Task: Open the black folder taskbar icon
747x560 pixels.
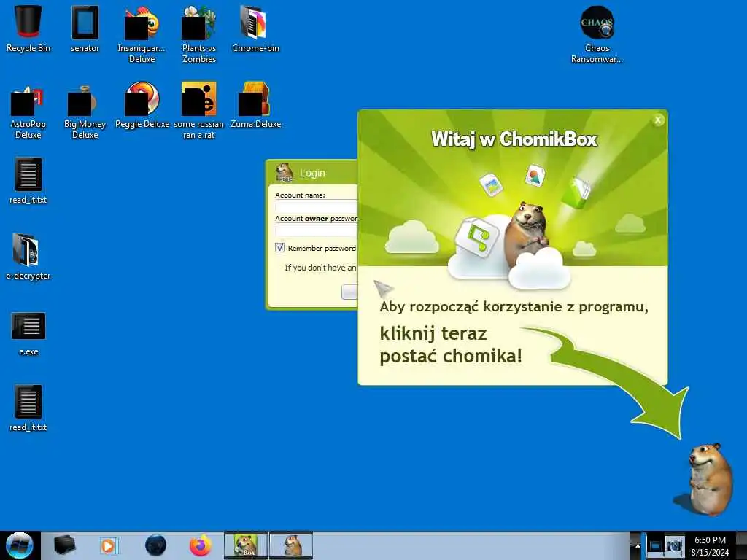Action: [x=64, y=545]
